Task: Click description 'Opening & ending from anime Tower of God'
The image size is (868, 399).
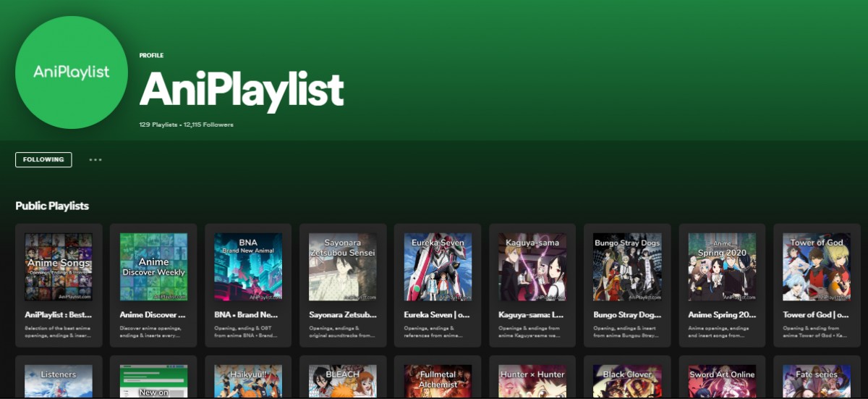Action: [816, 332]
